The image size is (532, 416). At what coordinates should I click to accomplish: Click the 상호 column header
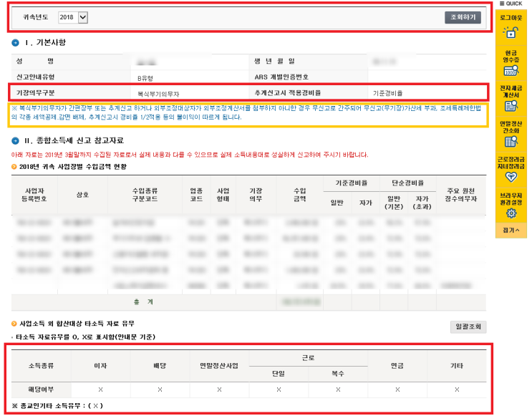click(x=82, y=195)
